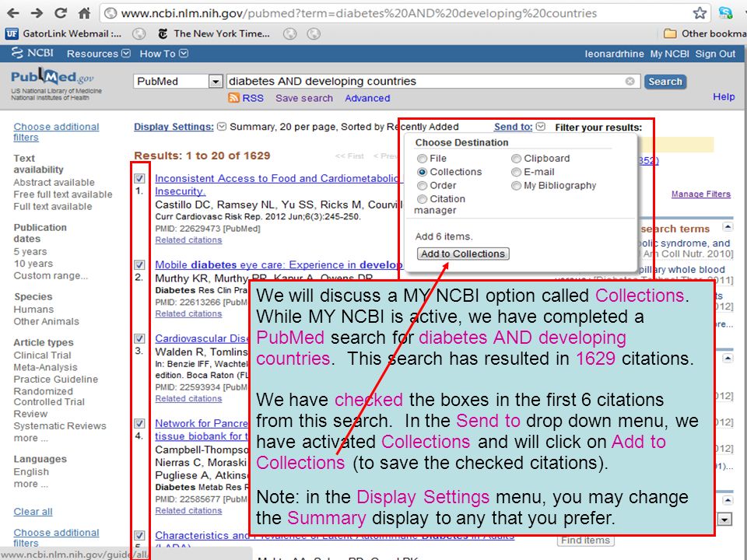
Task: Select the Citation manager radio button
Action: (x=422, y=199)
